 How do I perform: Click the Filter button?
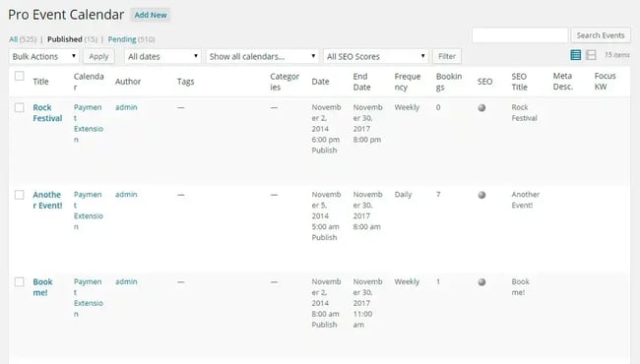447,56
